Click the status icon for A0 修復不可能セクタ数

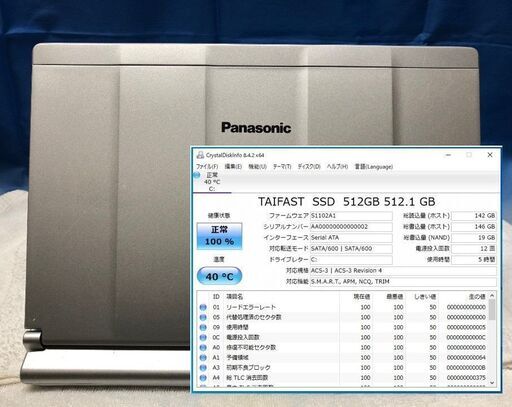point(203,347)
